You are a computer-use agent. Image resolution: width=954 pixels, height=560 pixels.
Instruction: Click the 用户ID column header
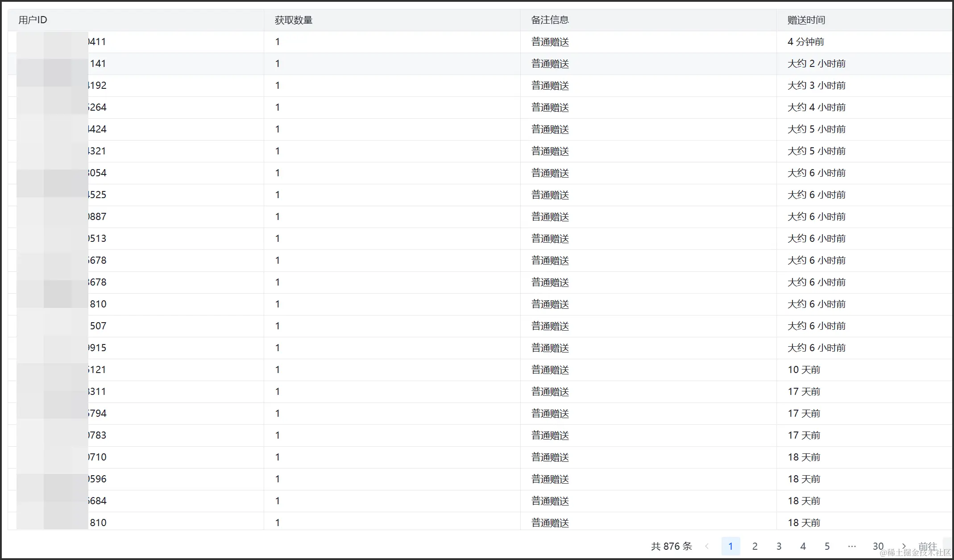pos(33,20)
